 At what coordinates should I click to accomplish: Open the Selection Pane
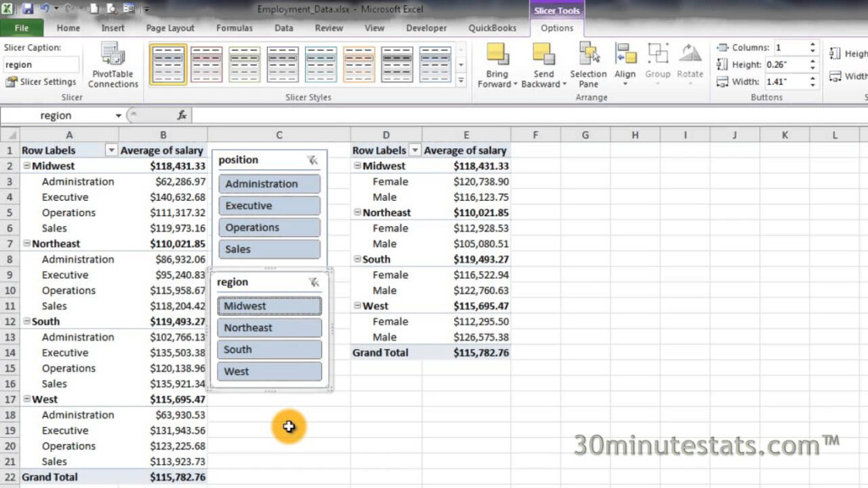click(588, 65)
